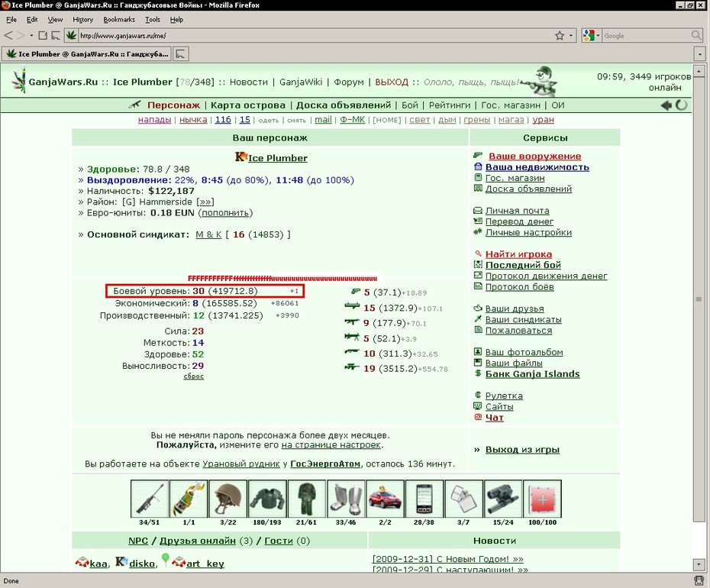Click the сброс stats reset link

pos(194,376)
